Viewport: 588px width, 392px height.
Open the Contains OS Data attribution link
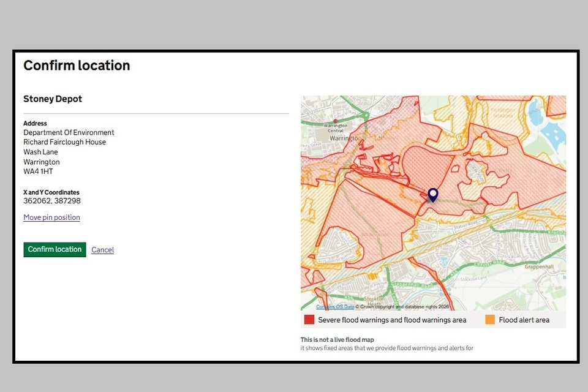(x=335, y=307)
